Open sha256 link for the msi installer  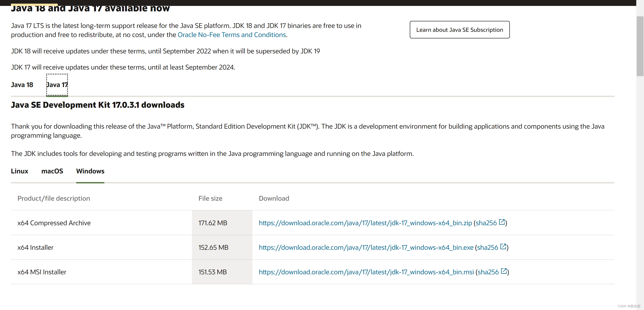point(488,272)
